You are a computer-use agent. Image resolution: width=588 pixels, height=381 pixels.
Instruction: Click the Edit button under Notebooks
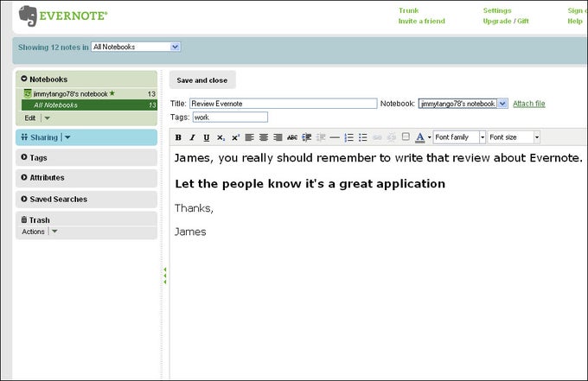coord(30,118)
